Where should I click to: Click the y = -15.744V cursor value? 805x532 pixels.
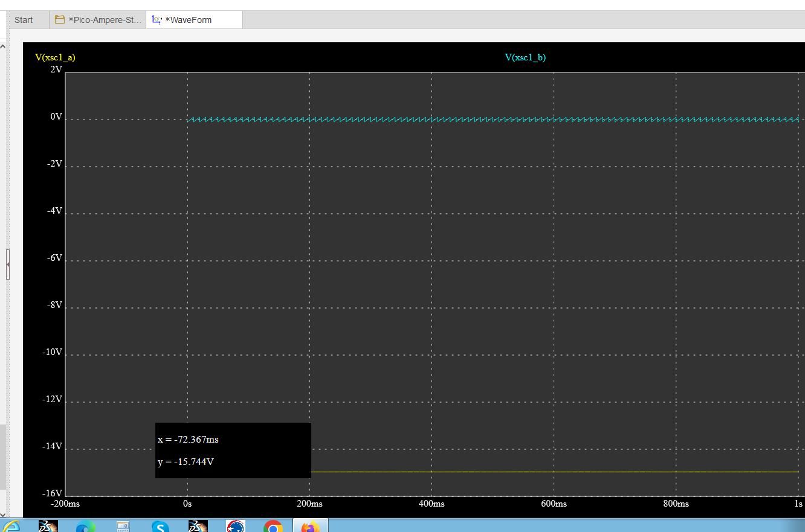click(x=186, y=463)
